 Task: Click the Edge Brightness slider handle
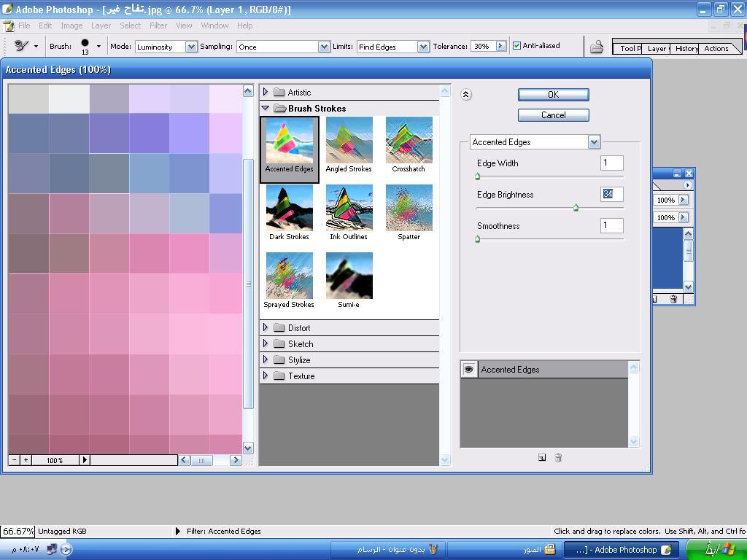point(576,208)
